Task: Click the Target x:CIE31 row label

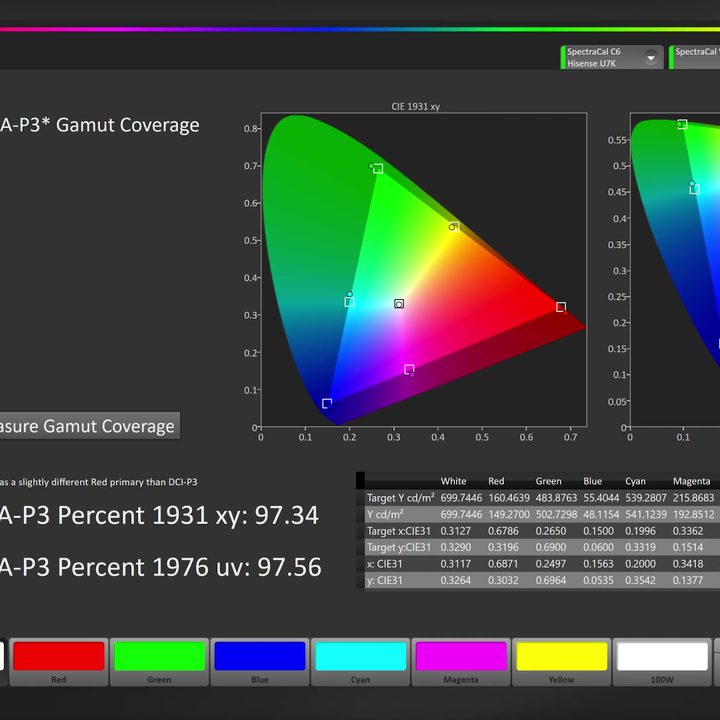Action: click(x=399, y=531)
